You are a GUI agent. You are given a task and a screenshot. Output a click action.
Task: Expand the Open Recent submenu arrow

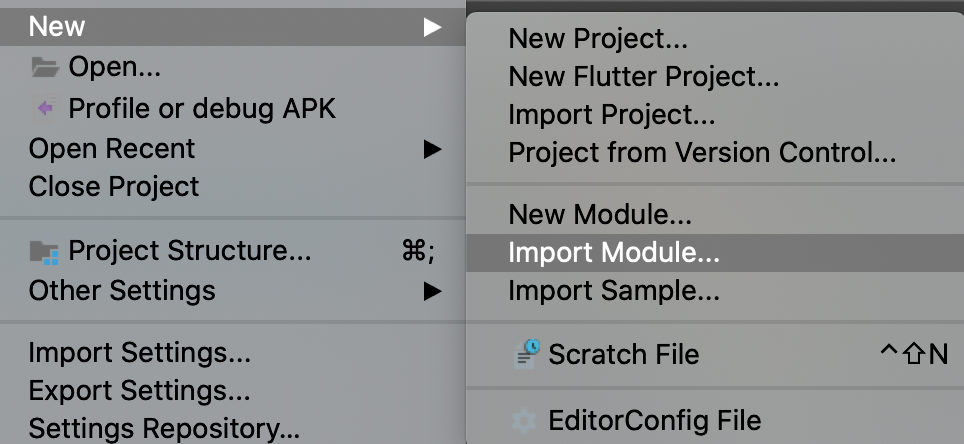point(433,149)
